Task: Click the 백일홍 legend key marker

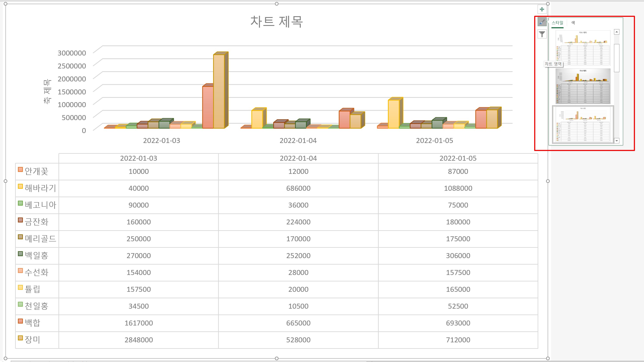Action: 20,254
